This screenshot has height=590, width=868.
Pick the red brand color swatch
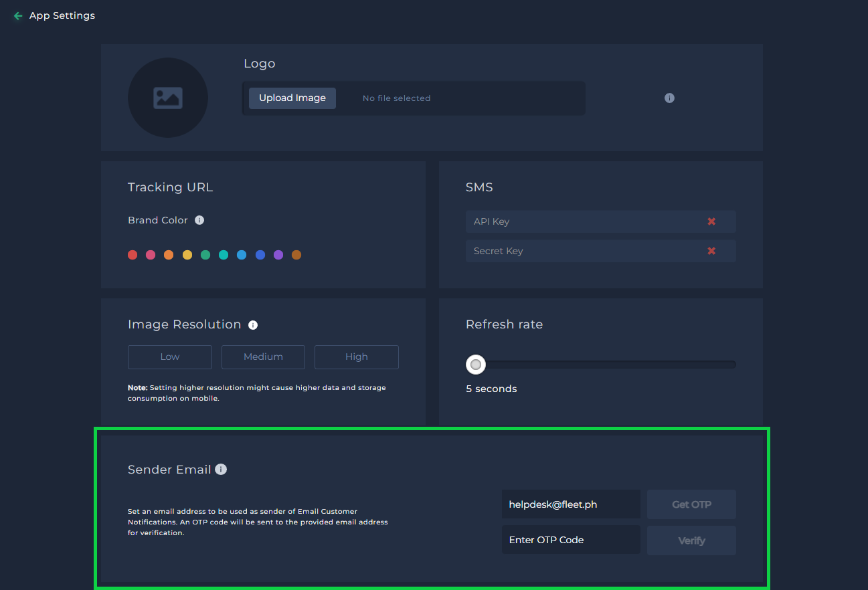tap(133, 255)
